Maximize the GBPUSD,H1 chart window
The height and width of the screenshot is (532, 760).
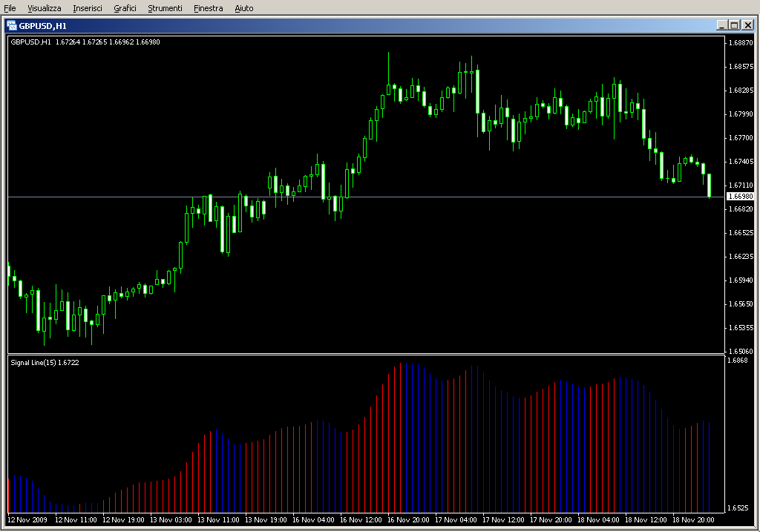tap(734, 25)
